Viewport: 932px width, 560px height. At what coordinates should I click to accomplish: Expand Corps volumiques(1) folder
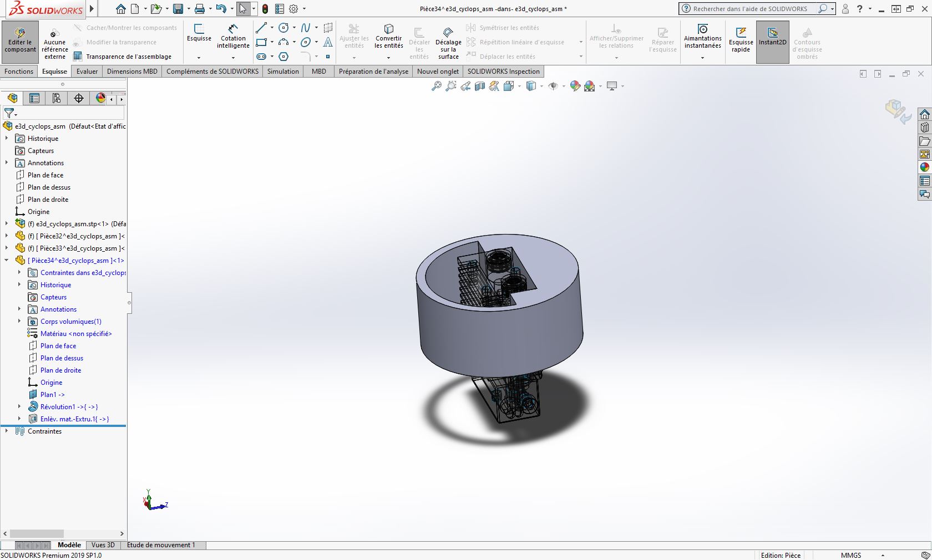[x=19, y=321]
